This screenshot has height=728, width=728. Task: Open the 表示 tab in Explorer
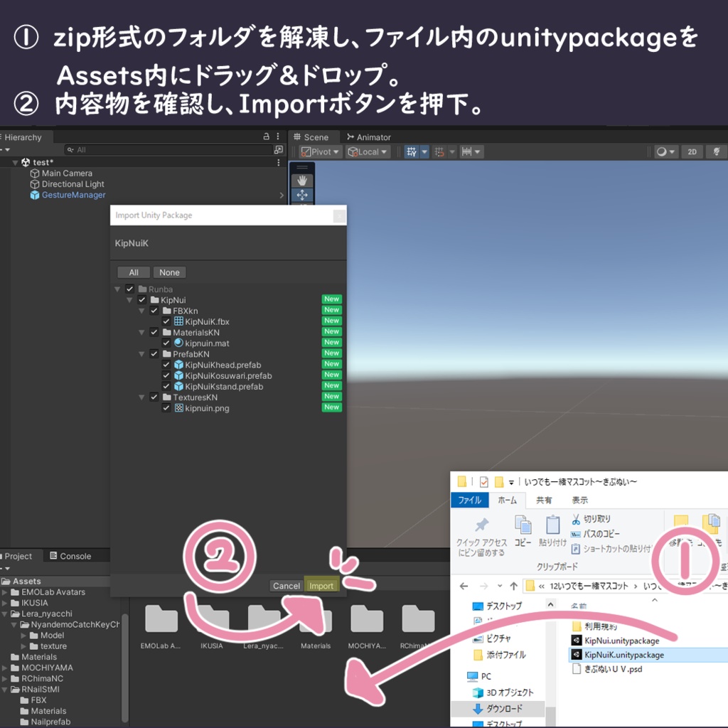point(579,500)
